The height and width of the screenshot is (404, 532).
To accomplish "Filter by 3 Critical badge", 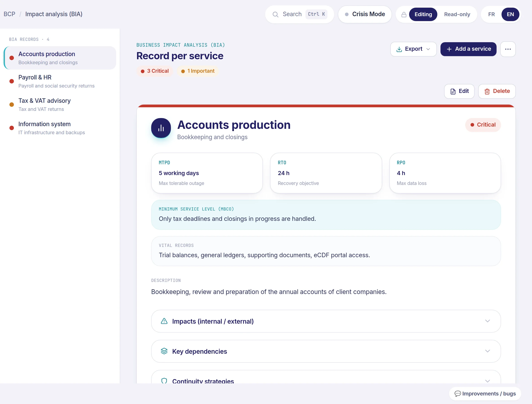I will [155, 71].
